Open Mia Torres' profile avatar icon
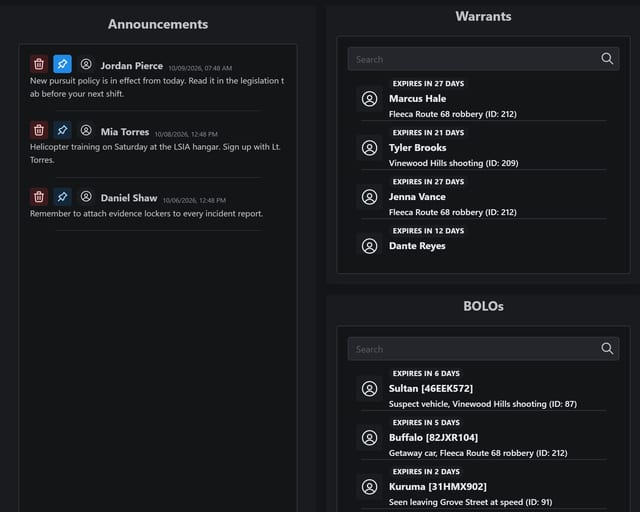The width and height of the screenshot is (640, 512). tap(86, 130)
